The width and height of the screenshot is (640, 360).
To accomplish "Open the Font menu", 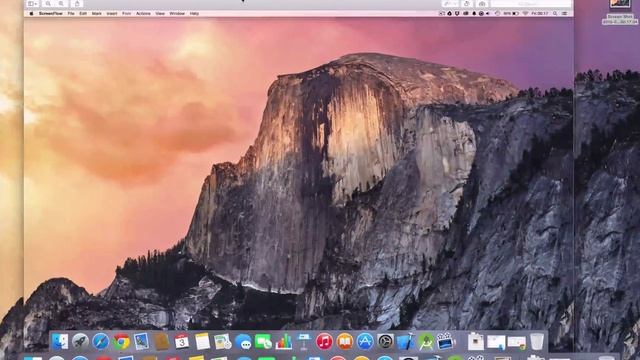I will 127,13.
